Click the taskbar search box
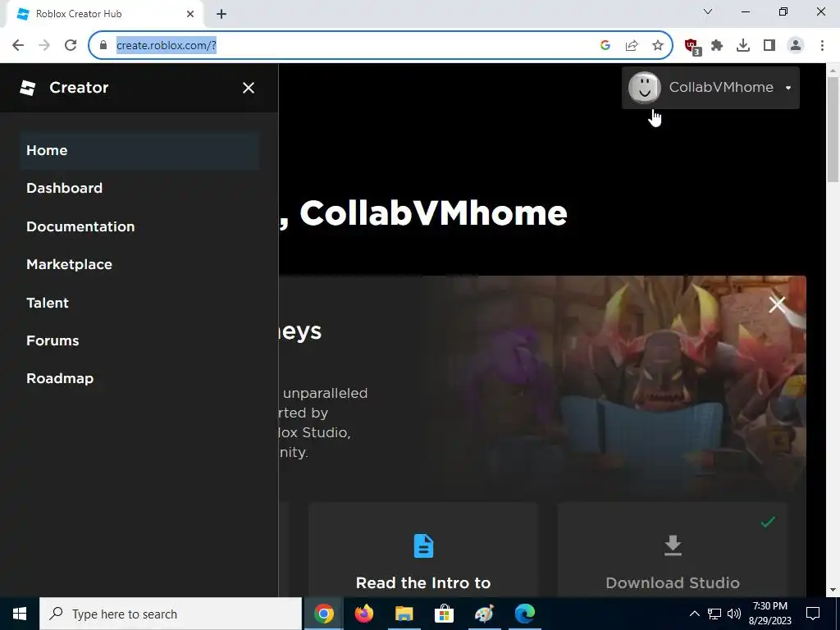The image size is (840, 630). click(171, 614)
